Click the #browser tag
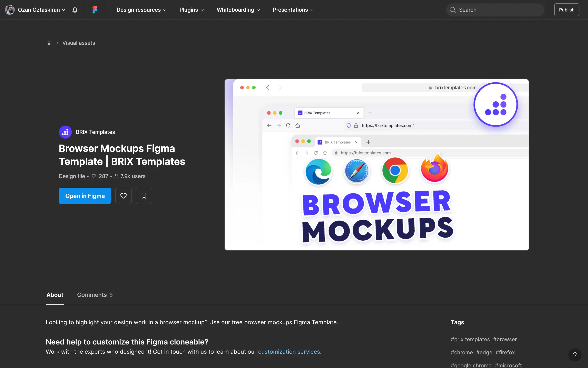The height and width of the screenshot is (368, 588). 505,339
